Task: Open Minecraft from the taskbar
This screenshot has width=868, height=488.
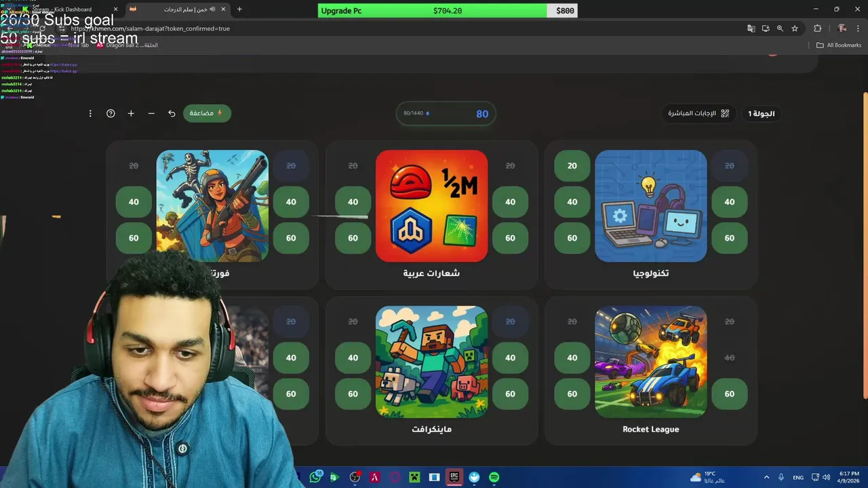Action: pos(414,477)
